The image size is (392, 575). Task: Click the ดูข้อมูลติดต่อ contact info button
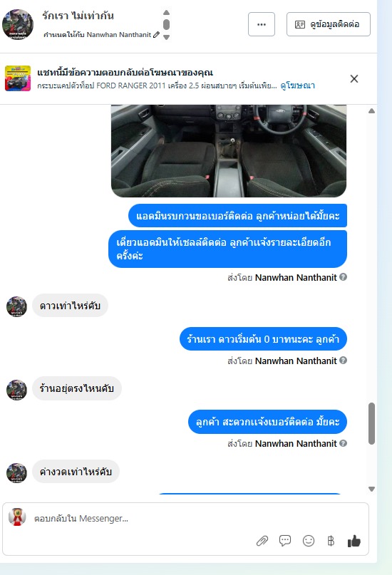tap(328, 24)
